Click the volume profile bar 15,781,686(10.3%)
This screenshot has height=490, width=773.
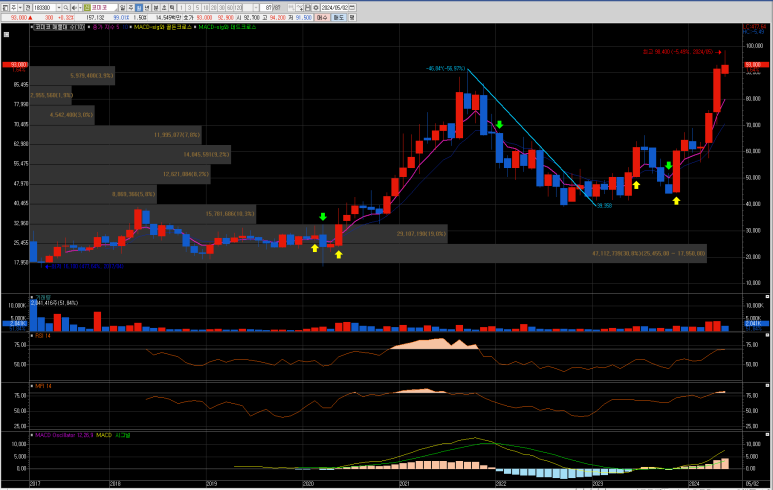(143, 214)
